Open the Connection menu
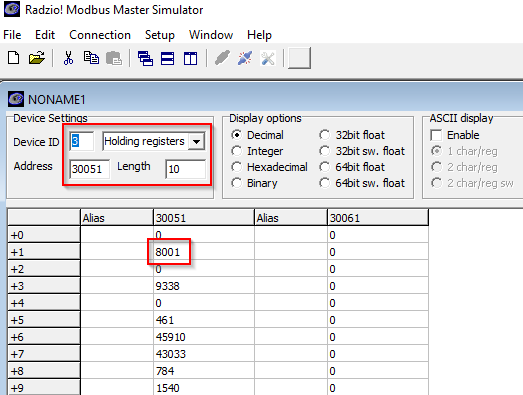This screenshot has height=395, width=523. coord(100,35)
